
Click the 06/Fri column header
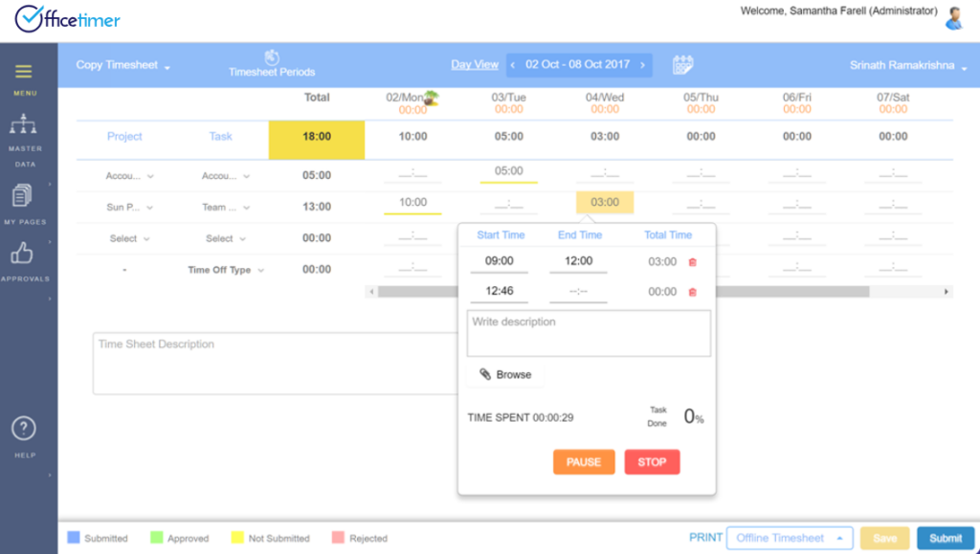(797, 98)
